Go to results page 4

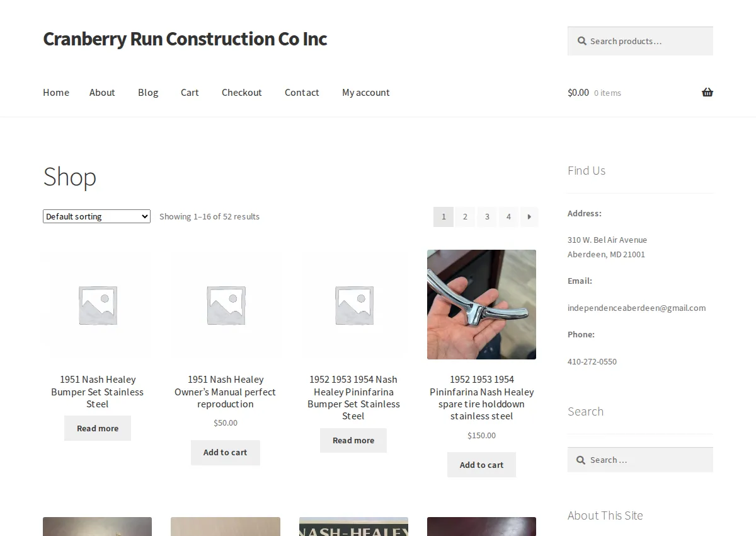508,216
